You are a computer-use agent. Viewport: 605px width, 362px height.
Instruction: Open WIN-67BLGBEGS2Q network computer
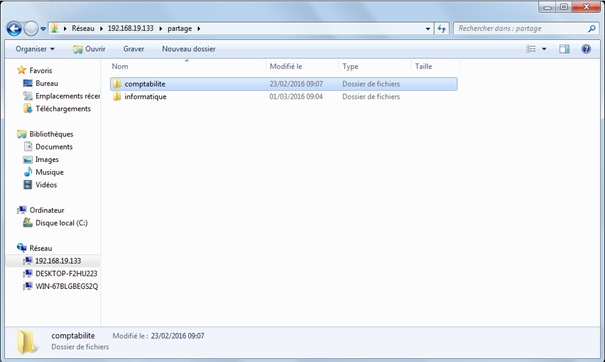pyautogui.click(x=67, y=286)
